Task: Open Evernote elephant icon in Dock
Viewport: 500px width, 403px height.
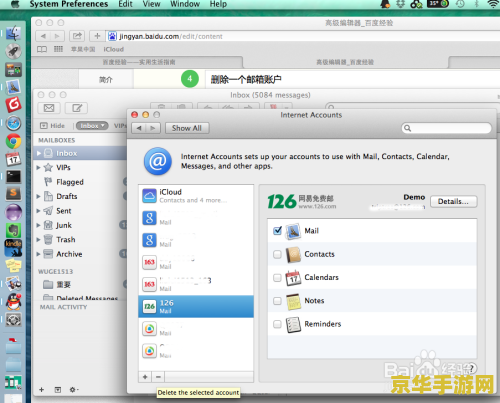Action: (x=13, y=230)
